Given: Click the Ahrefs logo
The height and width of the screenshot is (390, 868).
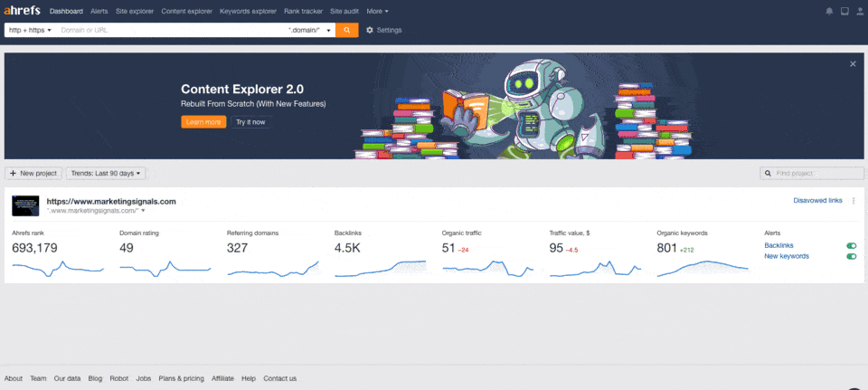Looking at the screenshot, I should click(x=22, y=11).
